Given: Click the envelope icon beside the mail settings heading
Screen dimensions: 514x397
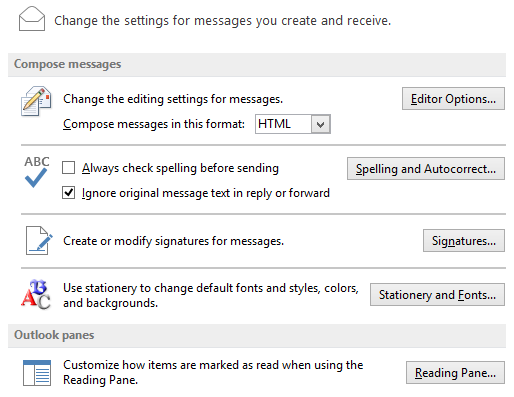Looking at the screenshot, I should coord(32,19).
